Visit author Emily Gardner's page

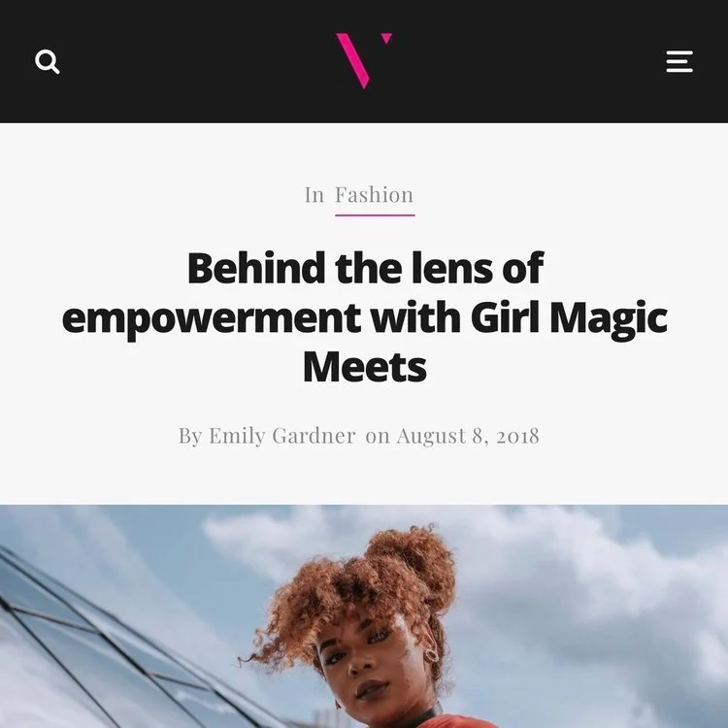click(x=281, y=436)
